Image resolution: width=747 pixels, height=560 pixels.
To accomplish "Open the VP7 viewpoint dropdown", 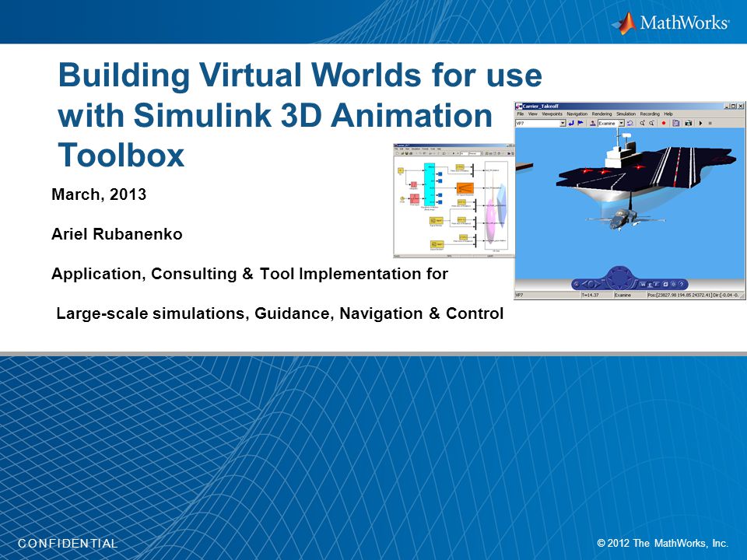I will pos(563,123).
